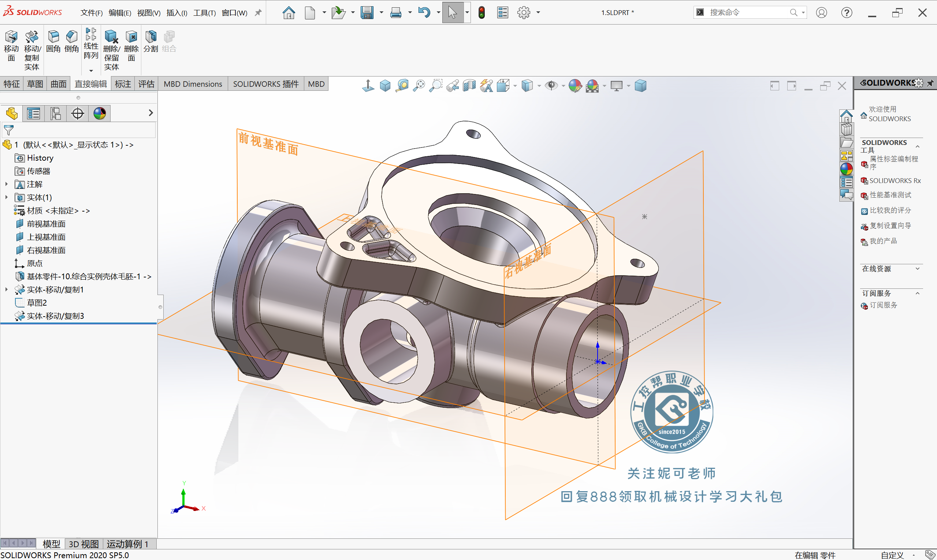Screen dimensions: 937x560
Task: Open File Explorer tab in task pane
Action: (x=847, y=143)
